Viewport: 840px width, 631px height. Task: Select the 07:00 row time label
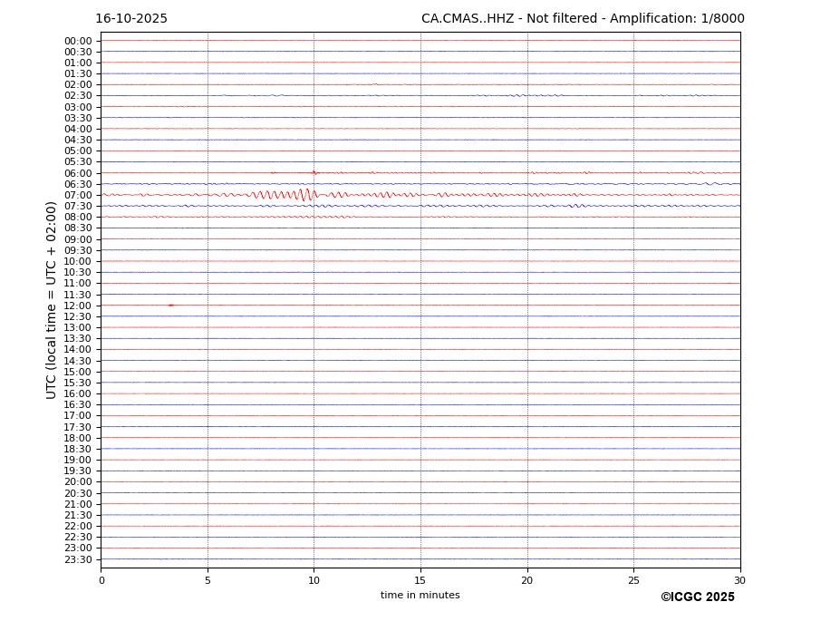click(78, 195)
